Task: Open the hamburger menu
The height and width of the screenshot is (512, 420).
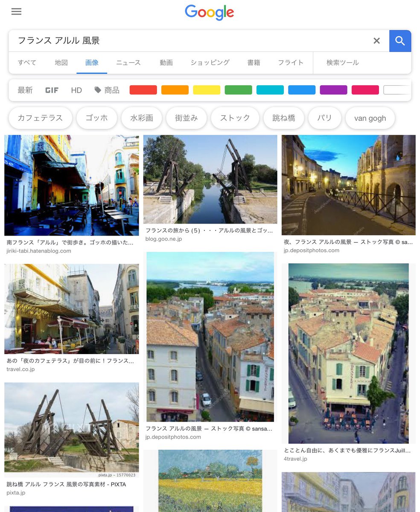Action: [x=16, y=12]
